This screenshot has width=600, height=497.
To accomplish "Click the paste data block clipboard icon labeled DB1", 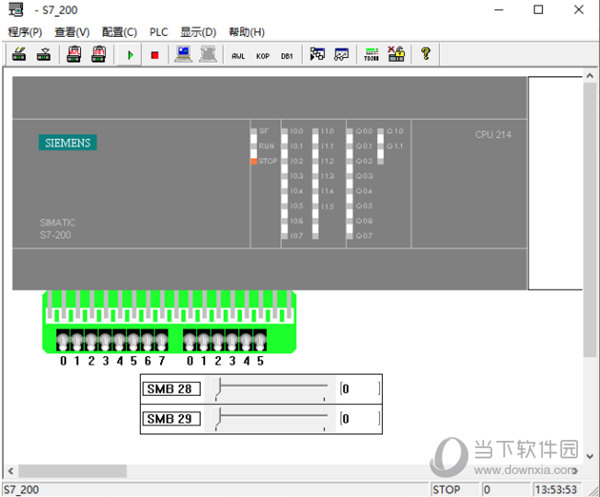I will point(98,54).
